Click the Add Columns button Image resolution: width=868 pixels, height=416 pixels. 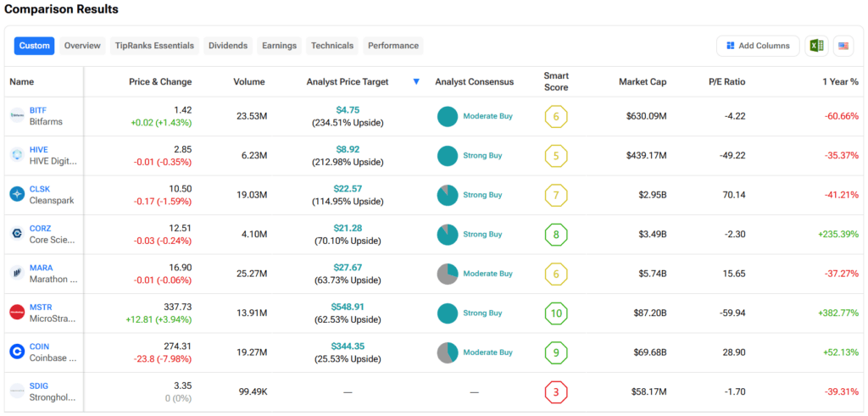pos(758,46)
